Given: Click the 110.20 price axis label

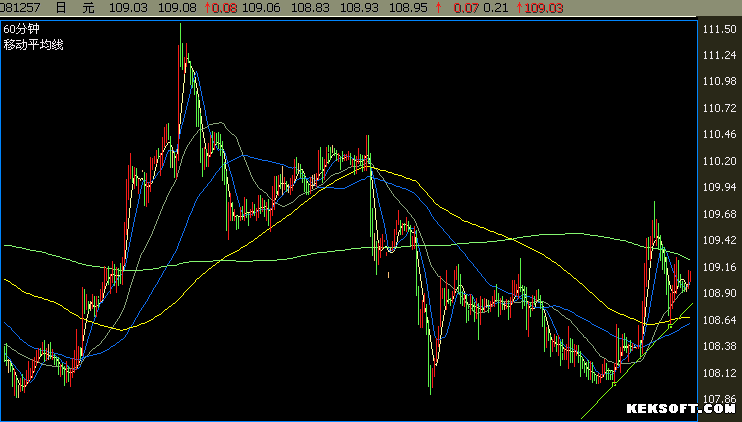Looking at the screenshot, I should point(719,161).
